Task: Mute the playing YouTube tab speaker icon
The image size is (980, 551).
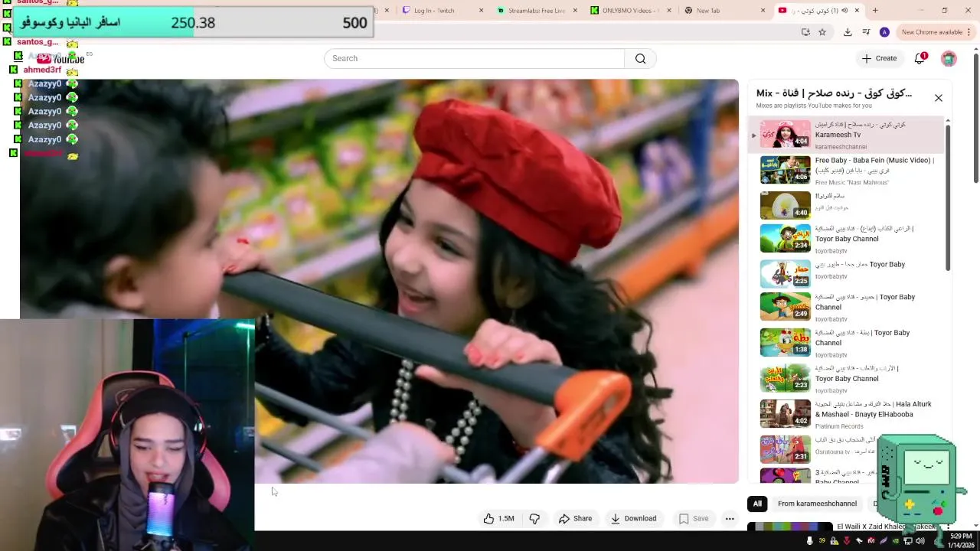Action: point(843,11)
